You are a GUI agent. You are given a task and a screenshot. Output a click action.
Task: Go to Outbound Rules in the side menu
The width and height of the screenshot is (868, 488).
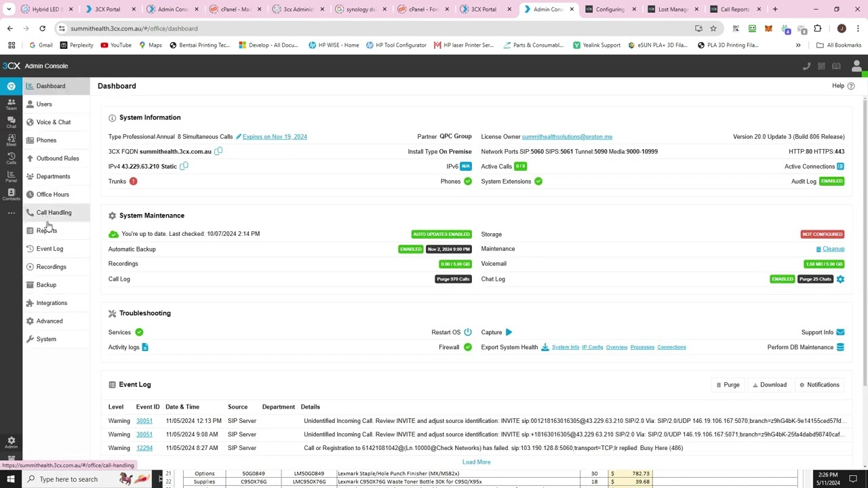(x=58, y=158)
